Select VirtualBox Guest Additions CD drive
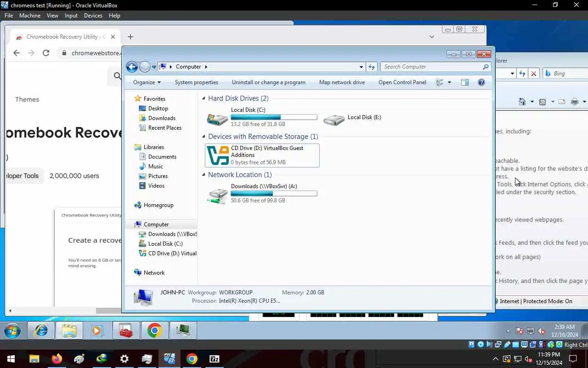588x368 pixels. 262,155
